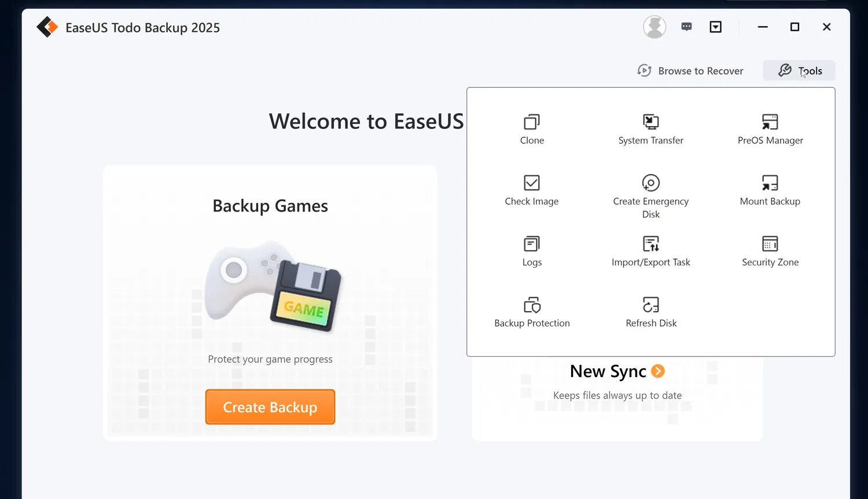868x499 pixels.
Task: Click the Browse to Recover icon
Action: click(x=645, y=71)
